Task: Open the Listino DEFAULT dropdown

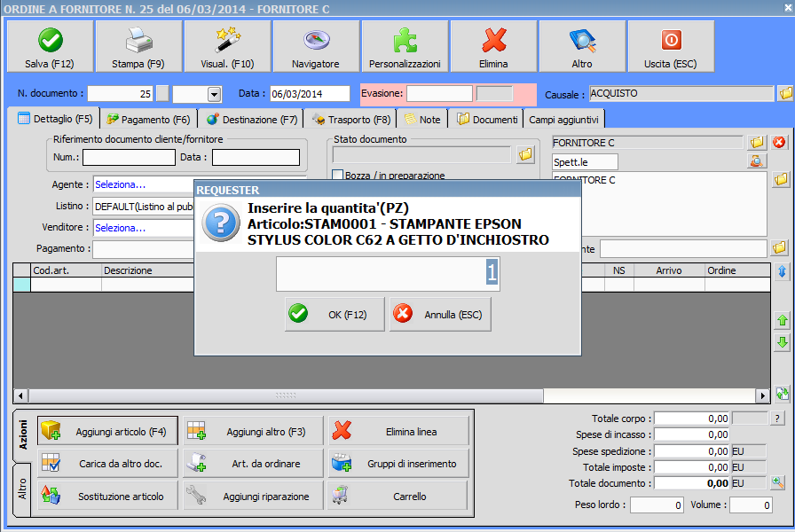Action: [145, 207]
